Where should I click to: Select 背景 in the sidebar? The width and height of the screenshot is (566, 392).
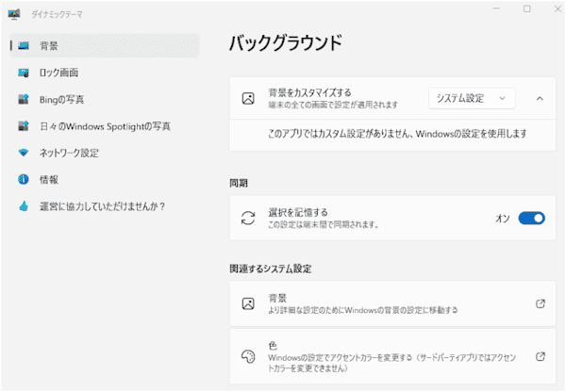tap(105, 45)
